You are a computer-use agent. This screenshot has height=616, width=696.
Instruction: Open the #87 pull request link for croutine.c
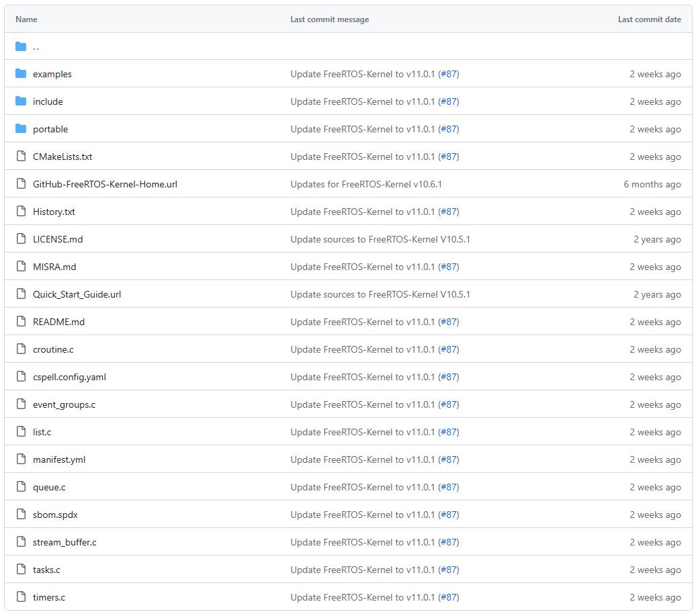[448, 349]
